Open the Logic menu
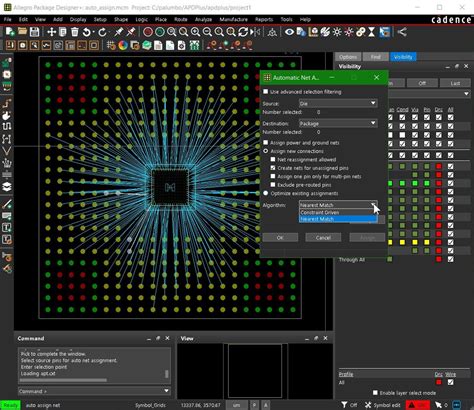Image resolution: width=474 pixels, height=410 pixels. pyautogui.click(x=142, y=19)
